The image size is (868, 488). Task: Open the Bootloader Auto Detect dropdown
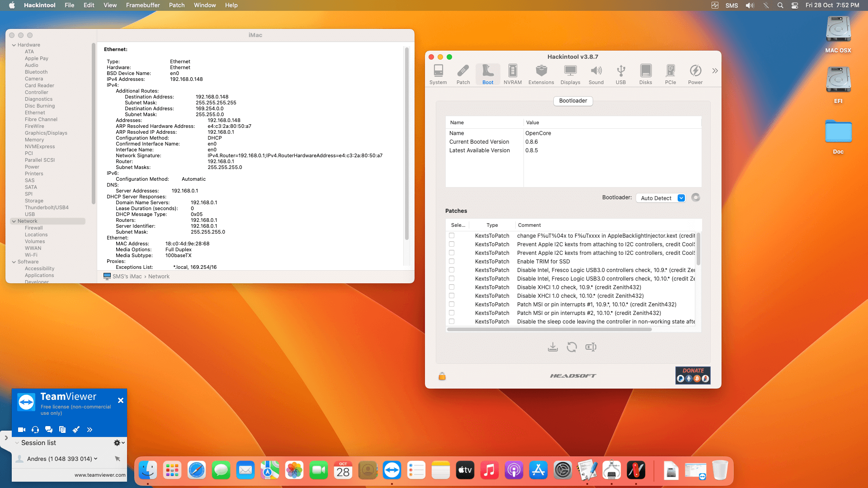(x=660, y=198)
